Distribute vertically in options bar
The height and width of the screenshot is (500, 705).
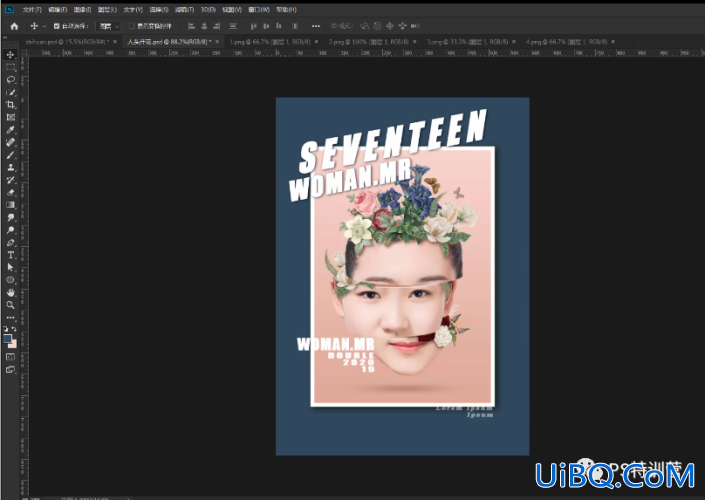[233, 26]
